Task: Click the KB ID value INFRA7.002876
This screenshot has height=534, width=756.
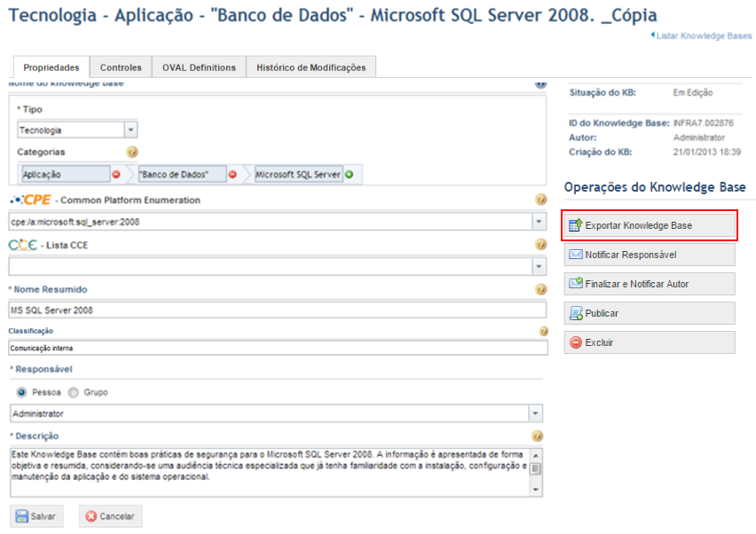Action: [x=704, y=123]
